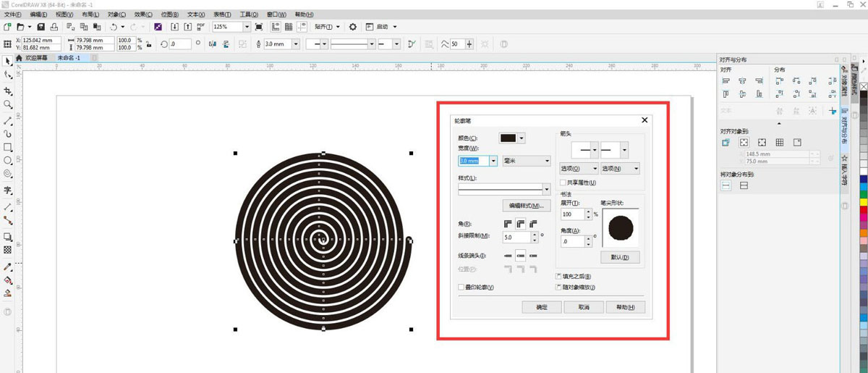Select the Text tool in the toolbox
Viewport: 868px width, 373px height.
pos(8,190)
